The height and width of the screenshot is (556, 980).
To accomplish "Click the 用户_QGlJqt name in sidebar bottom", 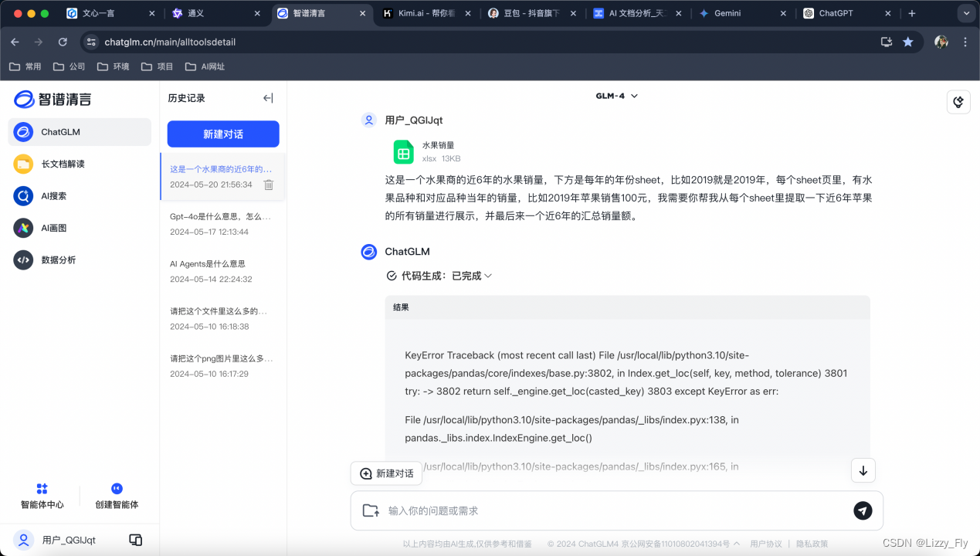I will (69, 540).
